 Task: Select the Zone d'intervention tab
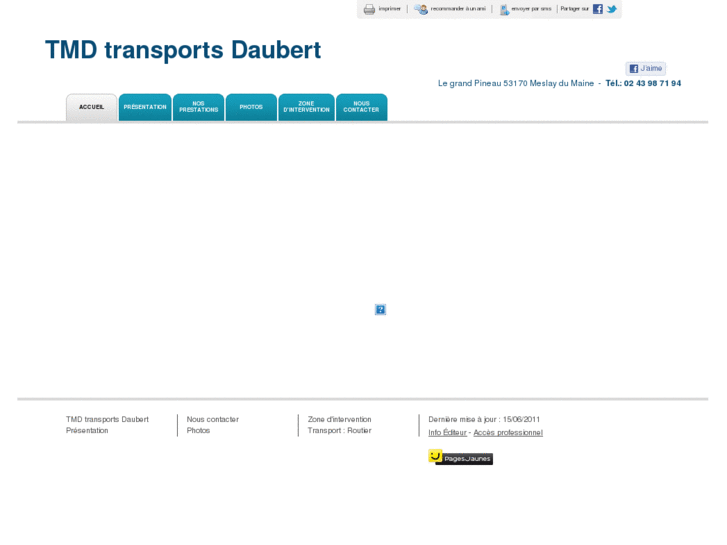pos(306,108)
